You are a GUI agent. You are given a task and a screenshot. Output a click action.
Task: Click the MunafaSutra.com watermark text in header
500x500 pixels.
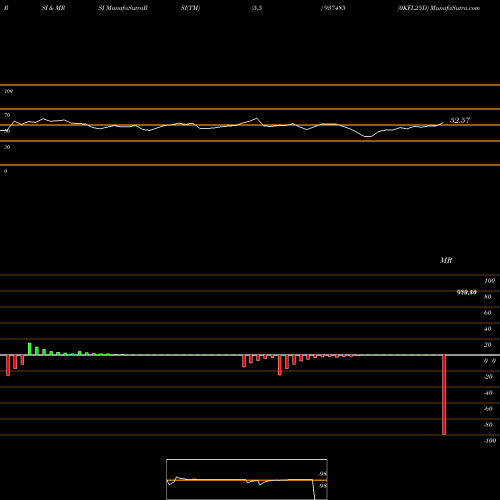[455, 8]
